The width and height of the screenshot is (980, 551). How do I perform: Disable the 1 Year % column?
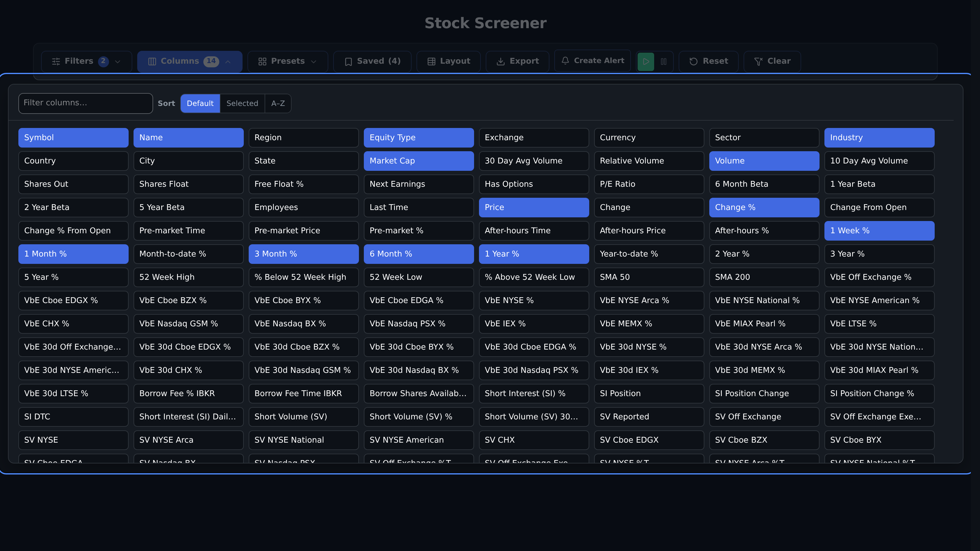point(534,254)
